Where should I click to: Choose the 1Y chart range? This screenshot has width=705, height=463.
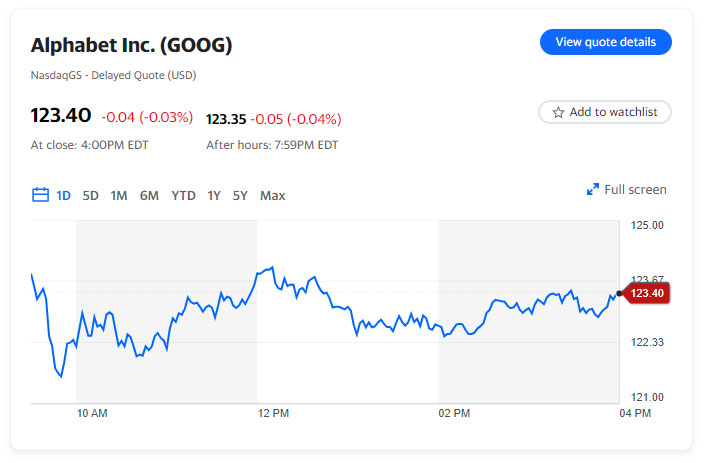tap(214, 195)
